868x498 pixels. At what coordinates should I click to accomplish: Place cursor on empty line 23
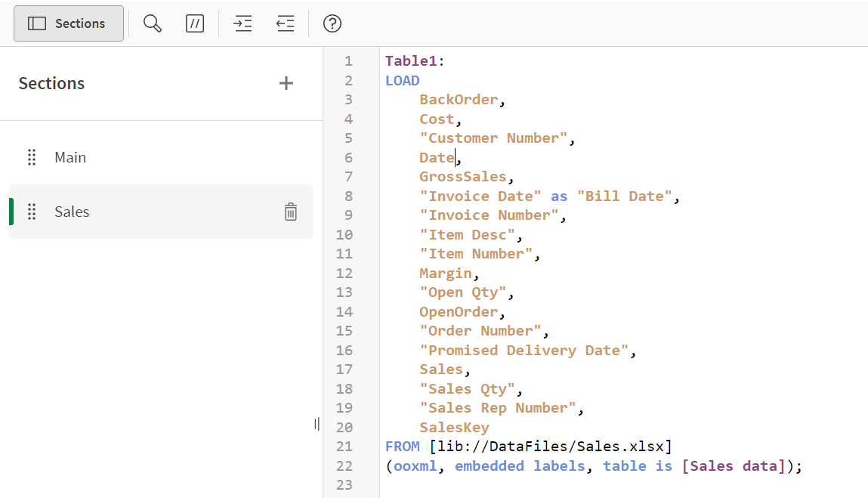(x=623, y=484)
